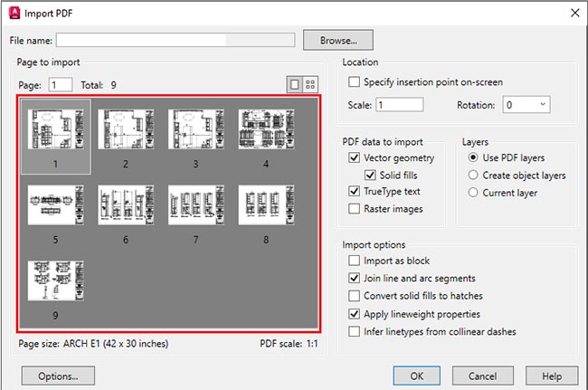Choose page 7 thumbnail preview
The image size is (588, 390).
[195, 205]
